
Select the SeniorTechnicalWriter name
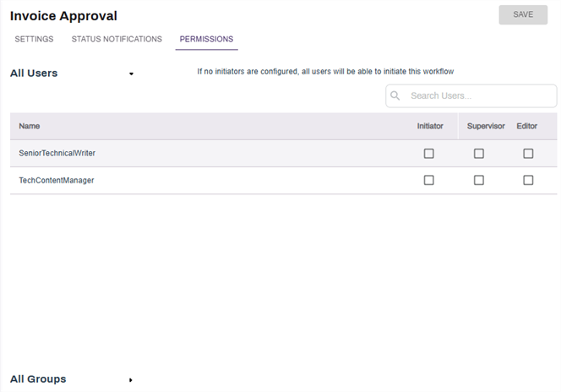click(x=57, y=153)
